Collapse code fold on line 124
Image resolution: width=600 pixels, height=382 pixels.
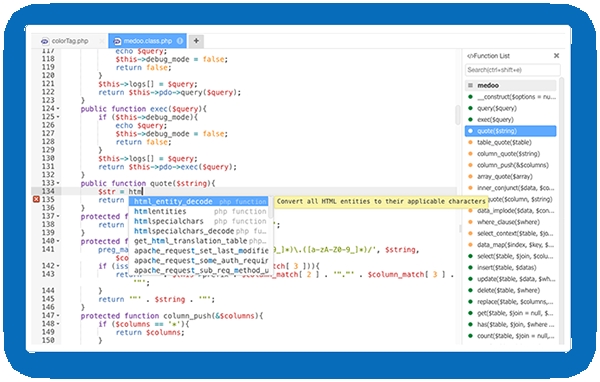click(58, 109)
